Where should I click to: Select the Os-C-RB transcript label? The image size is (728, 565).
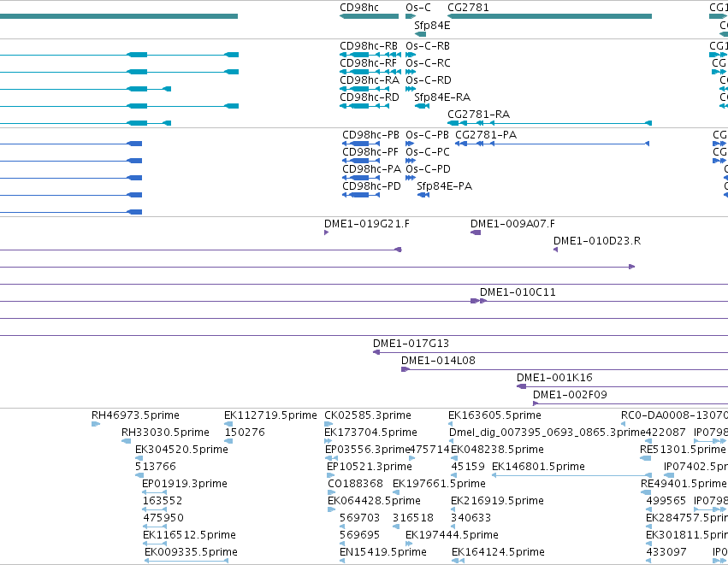(428, 46)
